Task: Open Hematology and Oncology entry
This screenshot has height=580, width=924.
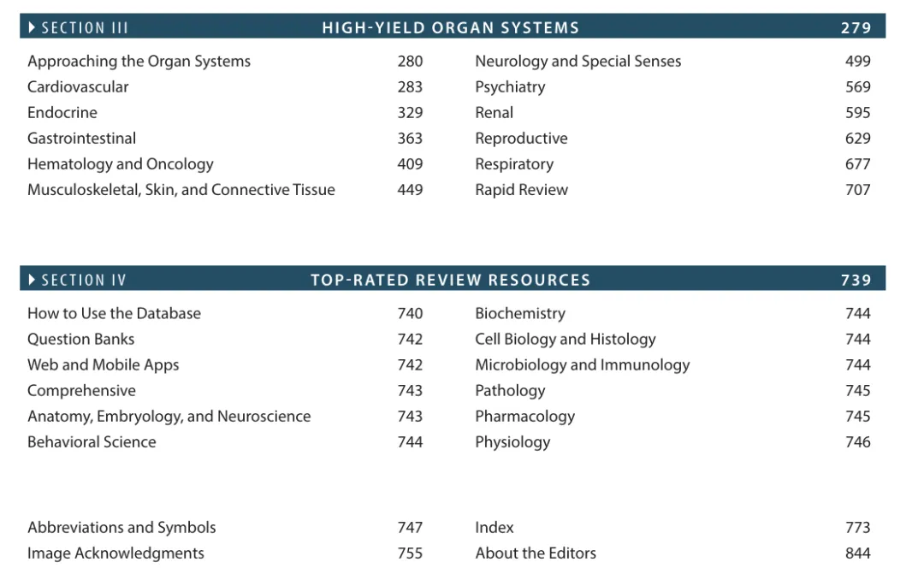Action: pyautogui.click(x=121, y=164)
